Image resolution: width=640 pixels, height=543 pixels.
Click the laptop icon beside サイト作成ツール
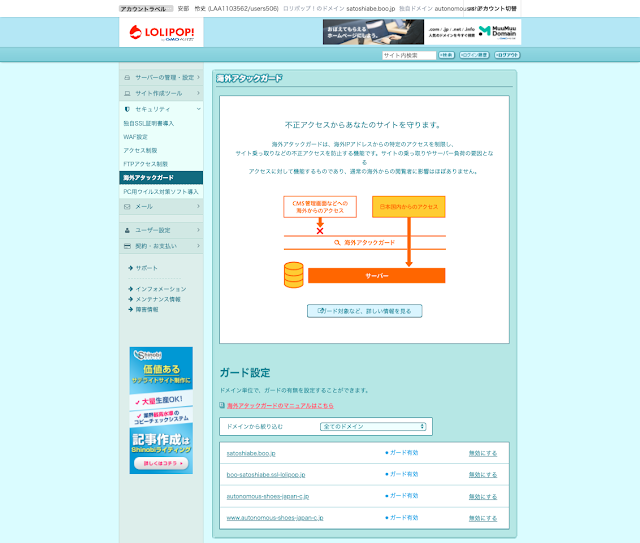pyautogui.click(x=127, y=92)
